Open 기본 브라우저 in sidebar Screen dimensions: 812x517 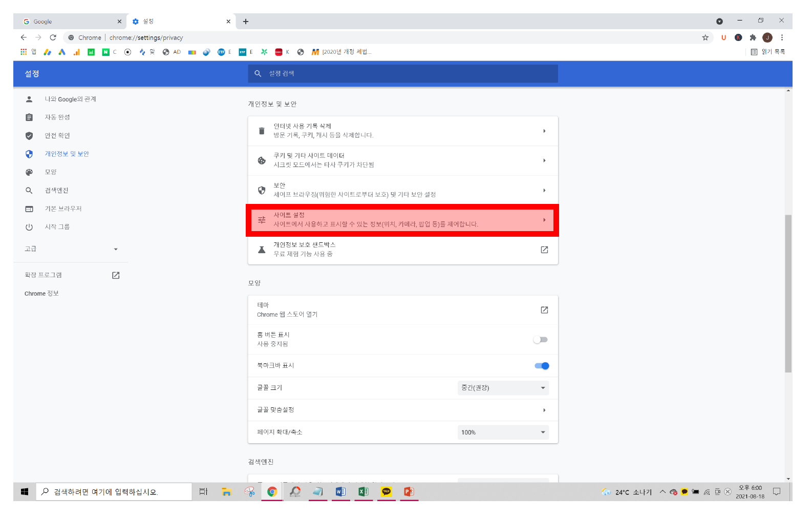[x=63, y=209]
